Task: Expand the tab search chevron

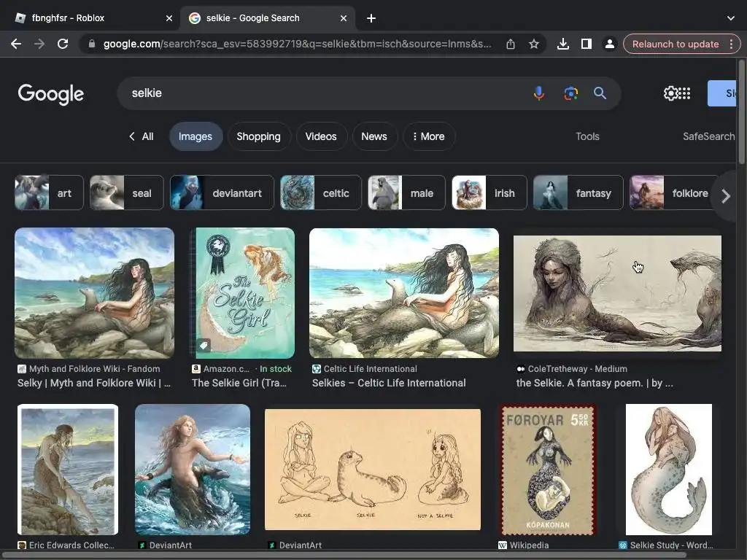Action: 731,18
